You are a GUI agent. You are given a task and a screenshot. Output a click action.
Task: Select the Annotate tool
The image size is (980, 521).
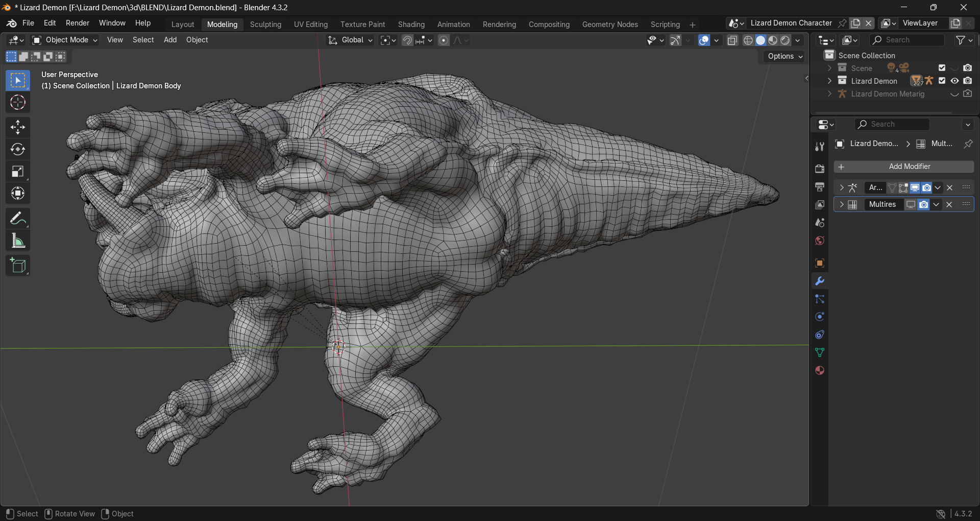coord(18,219)
